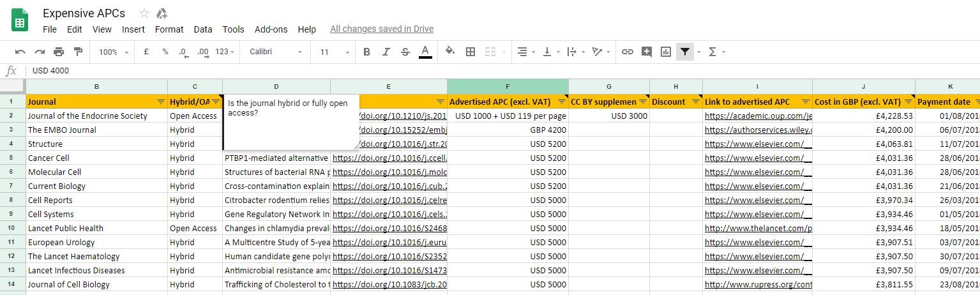Star the Expensive APCs document
The height and width of the screenshot is (295, 980).
(144, 13)
